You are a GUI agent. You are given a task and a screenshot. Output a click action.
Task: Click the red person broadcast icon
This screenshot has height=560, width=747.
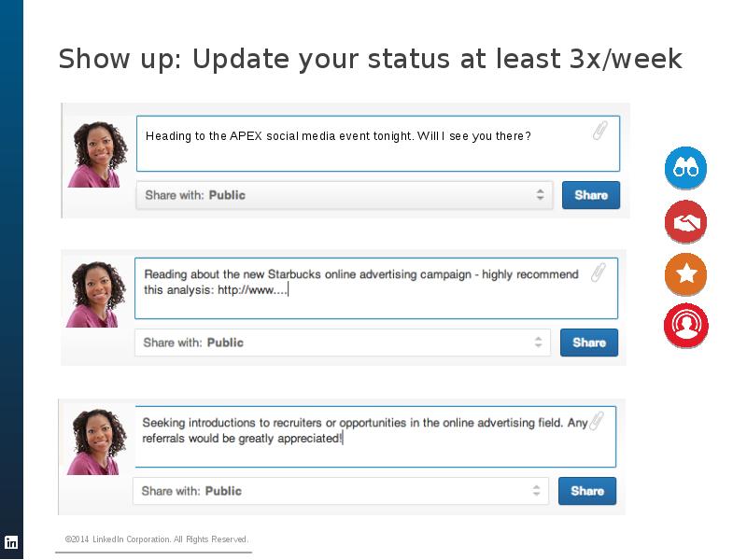(686, 326)
